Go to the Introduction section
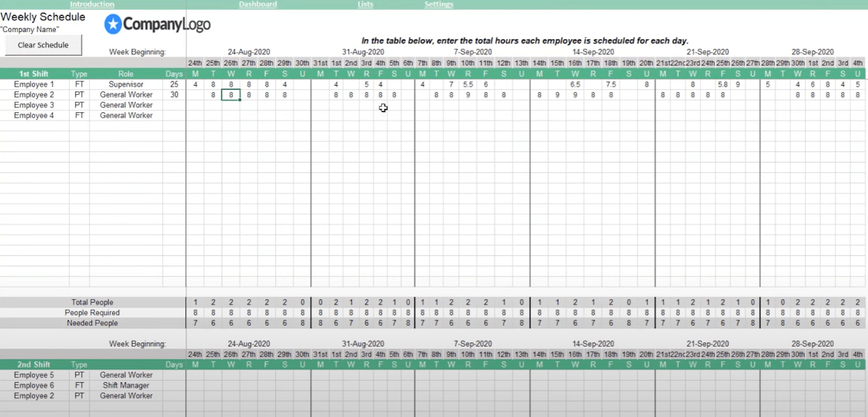 click(x=92, y=4)
